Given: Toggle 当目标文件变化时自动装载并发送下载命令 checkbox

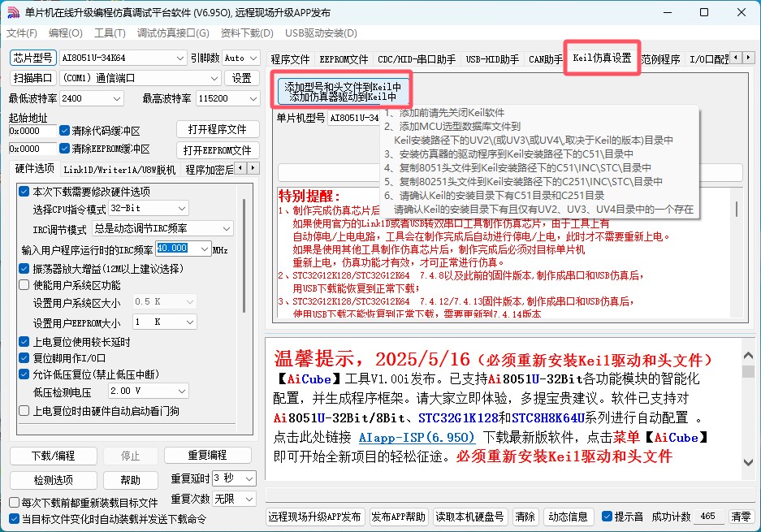Looking at the screenshot, I should point(15,519).
